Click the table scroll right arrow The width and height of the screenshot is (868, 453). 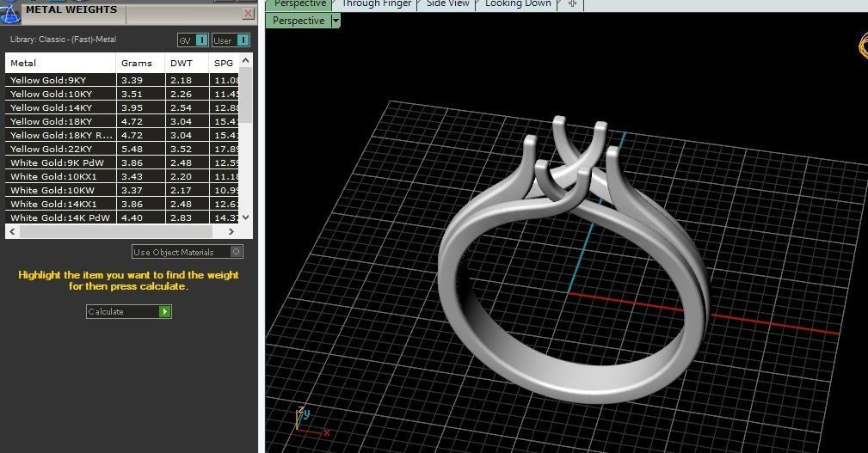pyautogui.click(x=231, y=232)
